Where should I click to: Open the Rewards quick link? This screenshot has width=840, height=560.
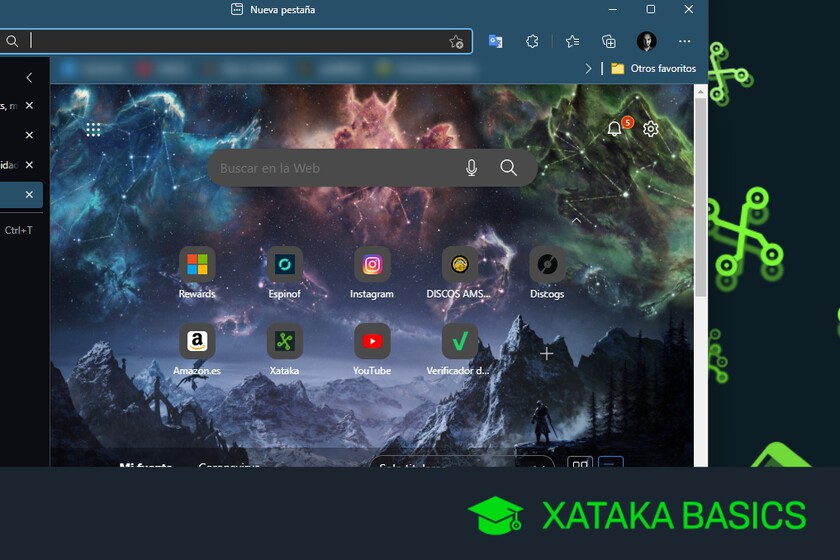point(197,273)
